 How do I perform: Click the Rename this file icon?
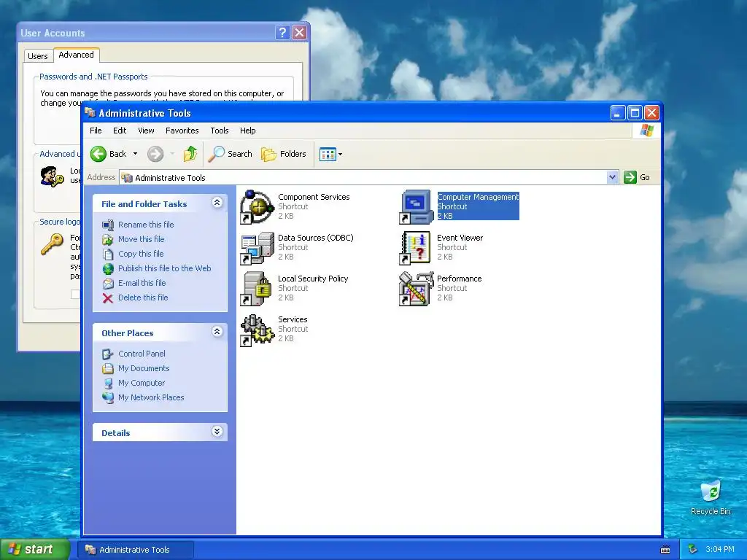pyautogui.click(x=108, y=225)
